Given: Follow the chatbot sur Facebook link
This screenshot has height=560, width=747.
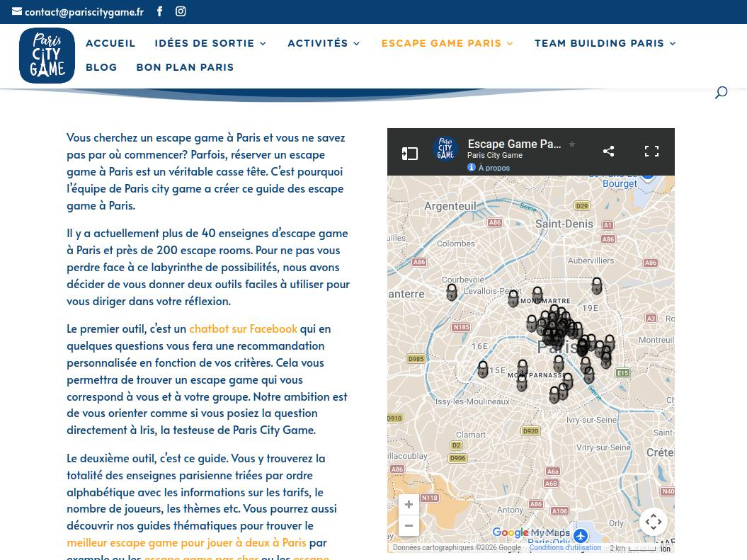Looking at the screenshot, I should [243, 328].
